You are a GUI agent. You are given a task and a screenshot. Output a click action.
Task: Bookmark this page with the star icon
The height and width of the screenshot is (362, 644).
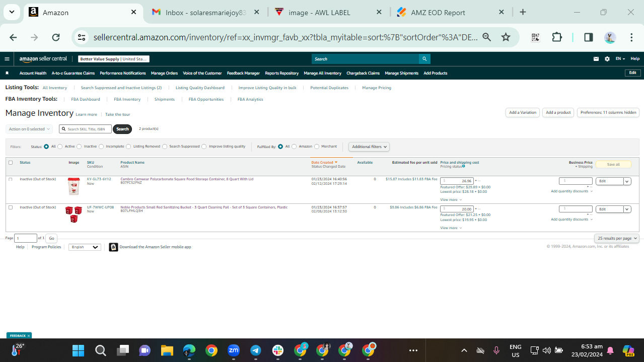tap(506, 37)
